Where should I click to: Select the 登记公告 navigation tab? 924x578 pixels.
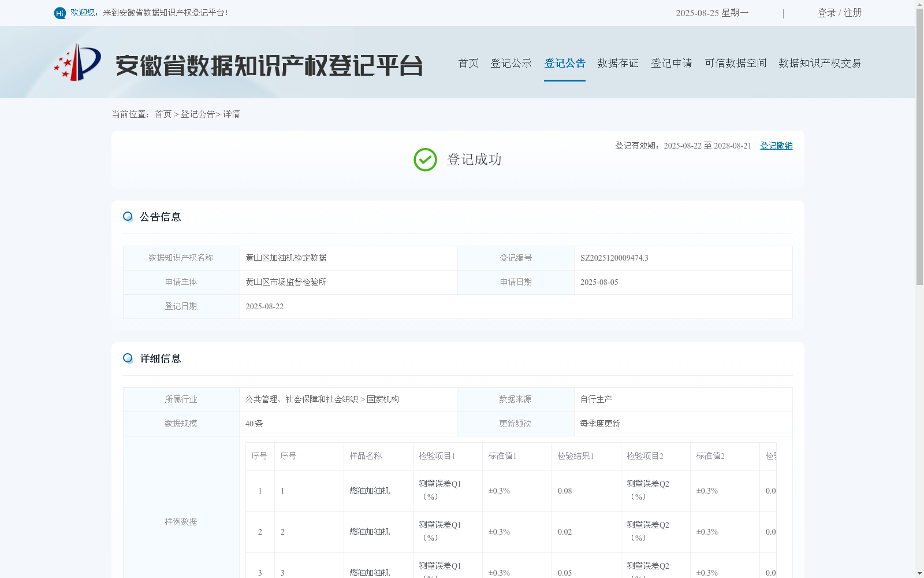point(565,63)
